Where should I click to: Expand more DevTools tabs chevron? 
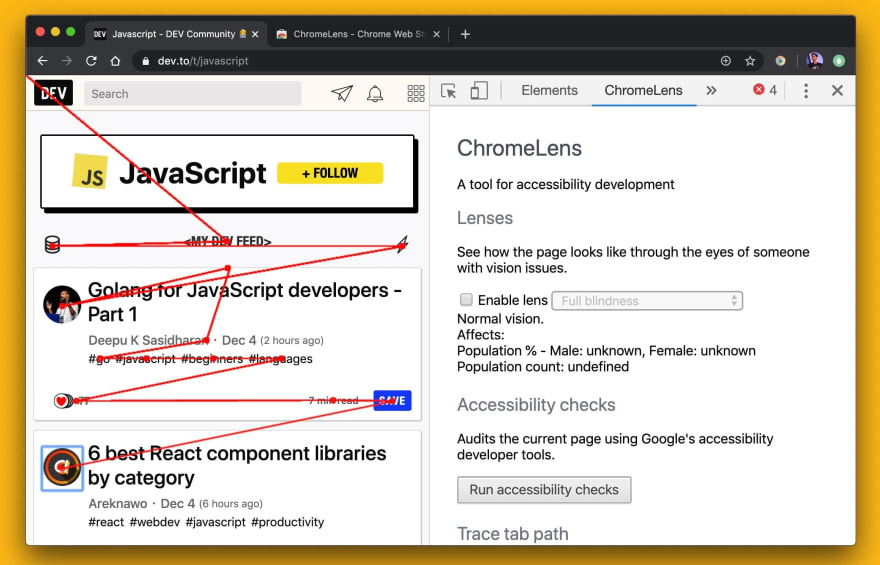point(711,90)
